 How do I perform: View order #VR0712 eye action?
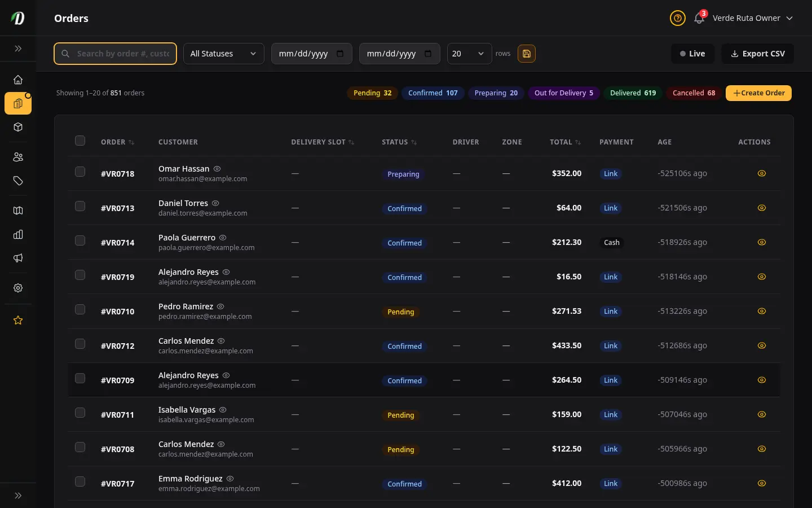(x=762, y=345)
